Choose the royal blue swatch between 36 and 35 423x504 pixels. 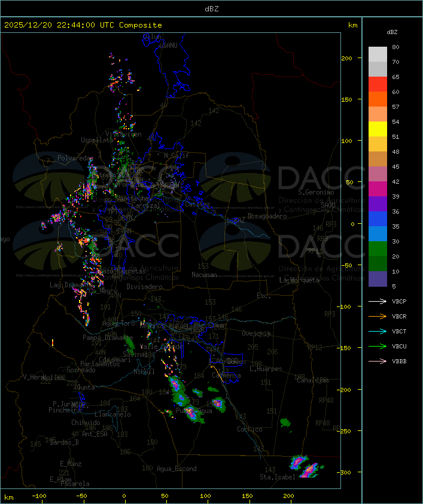tap(378, 218)
